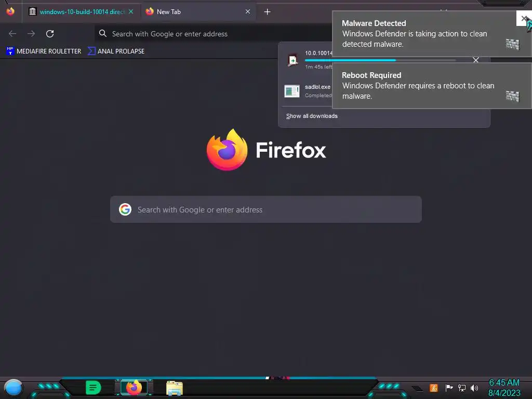Viewport: 532px width, 399px height.
Task: Focus the central Google search box
Action: click(x=266, y=209)
